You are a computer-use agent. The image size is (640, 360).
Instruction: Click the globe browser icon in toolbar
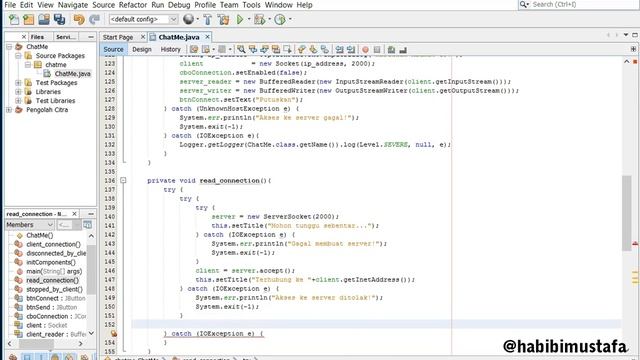tap(188, 19)
